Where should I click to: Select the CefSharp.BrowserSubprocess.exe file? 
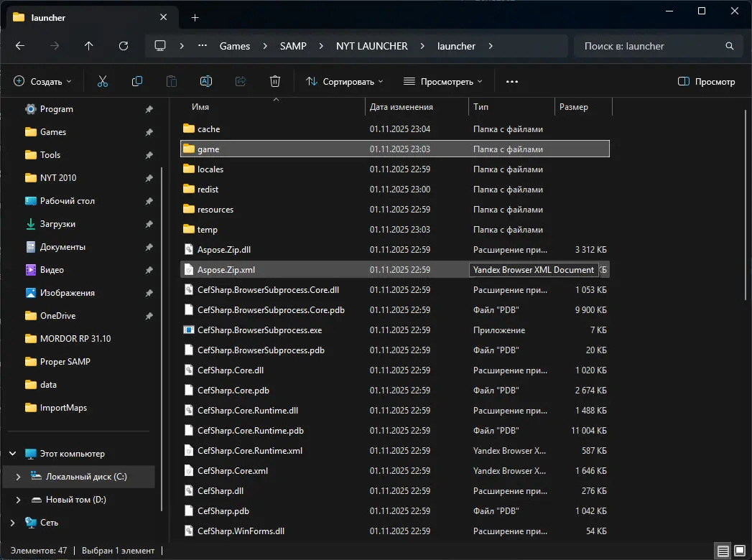[259, 330]
